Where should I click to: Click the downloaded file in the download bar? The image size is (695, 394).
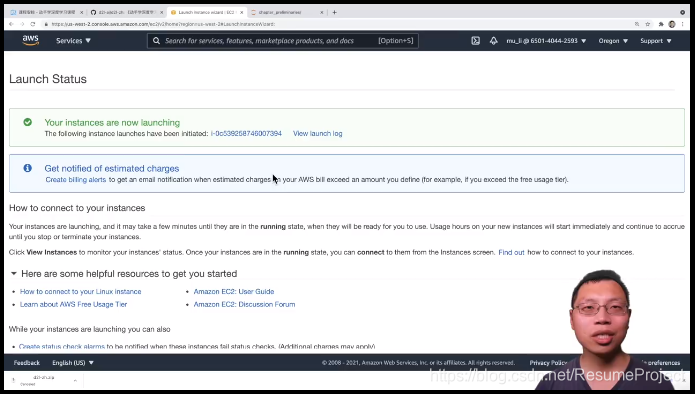43,380
